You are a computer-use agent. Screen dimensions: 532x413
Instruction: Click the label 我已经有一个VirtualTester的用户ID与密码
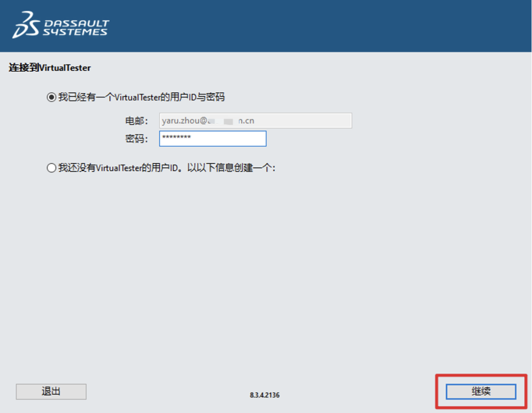[x=141, y=97]
